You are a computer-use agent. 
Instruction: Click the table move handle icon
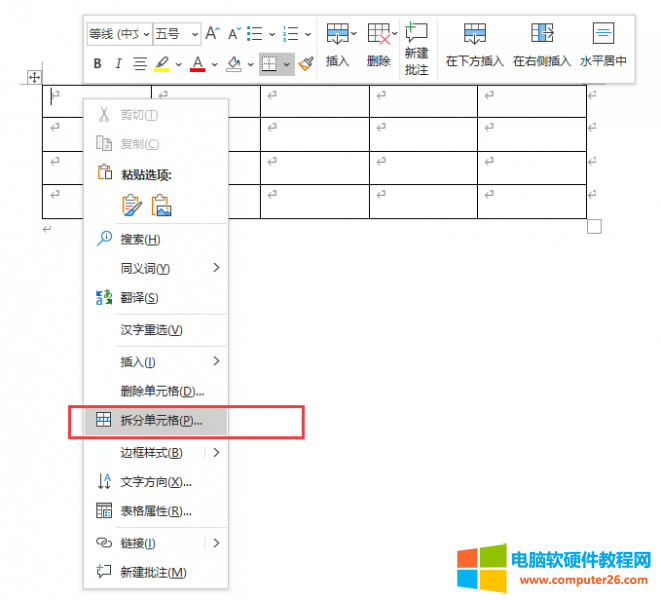click(33, 77)
